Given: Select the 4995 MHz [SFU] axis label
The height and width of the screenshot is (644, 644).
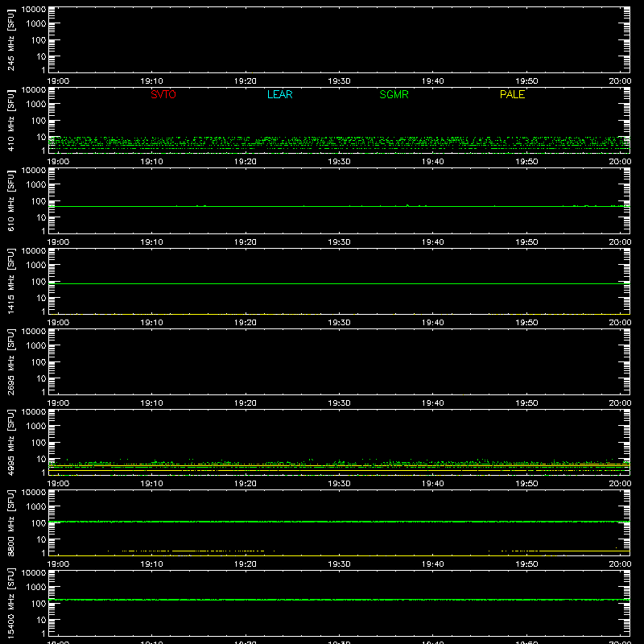Looking at the screenshot, I should pos(11,442).
